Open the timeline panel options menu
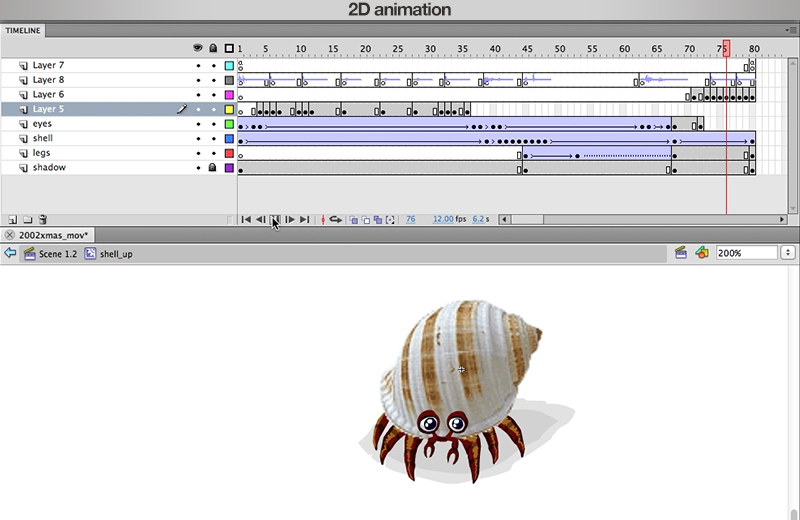The image size is (800, 520). point(792,30)
